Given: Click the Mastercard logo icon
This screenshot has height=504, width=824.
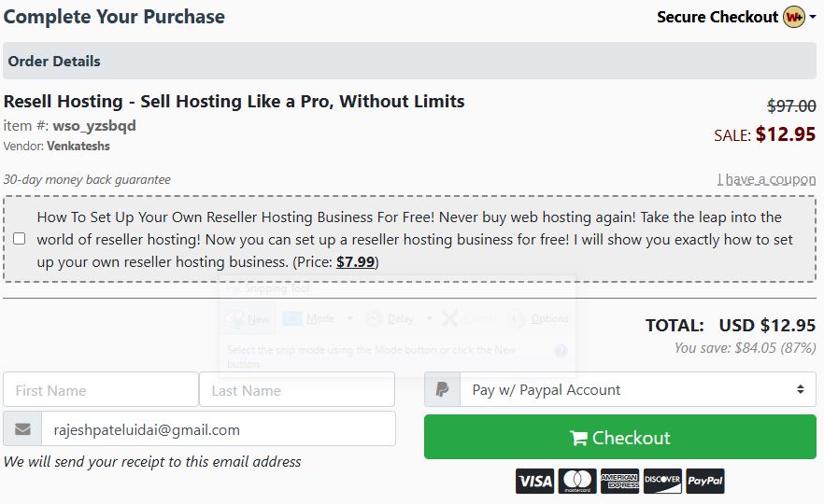Looking at the screenshot, I should pyautogui.click(x=577, y=482).
